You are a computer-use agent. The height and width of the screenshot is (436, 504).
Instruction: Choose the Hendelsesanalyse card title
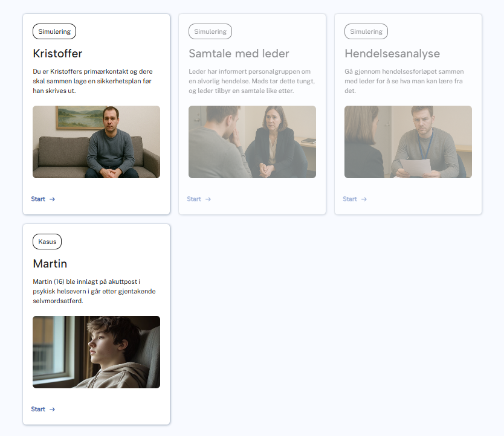[392, 54]
